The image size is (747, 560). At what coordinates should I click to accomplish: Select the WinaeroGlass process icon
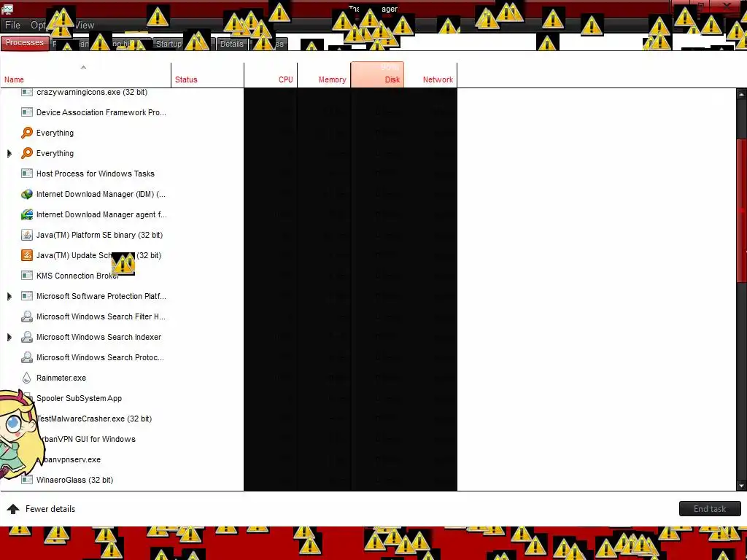(x=27, y=480)
